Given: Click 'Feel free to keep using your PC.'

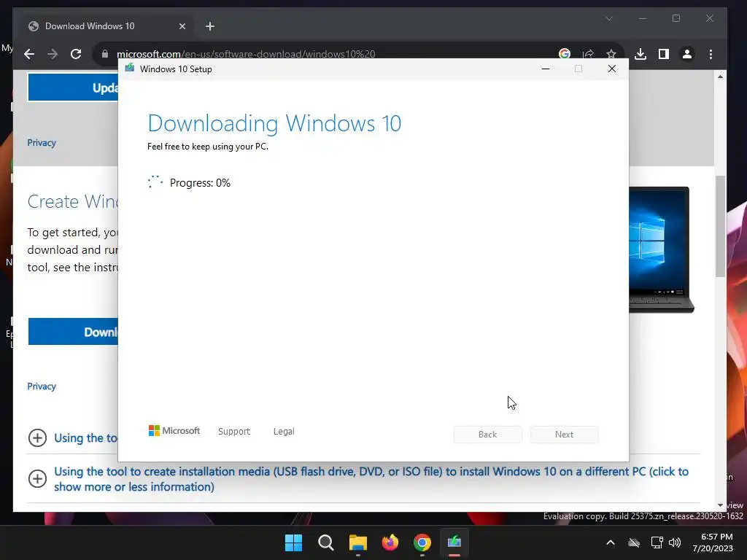Looking at the screenshot, I should click(x=208, y=147).
